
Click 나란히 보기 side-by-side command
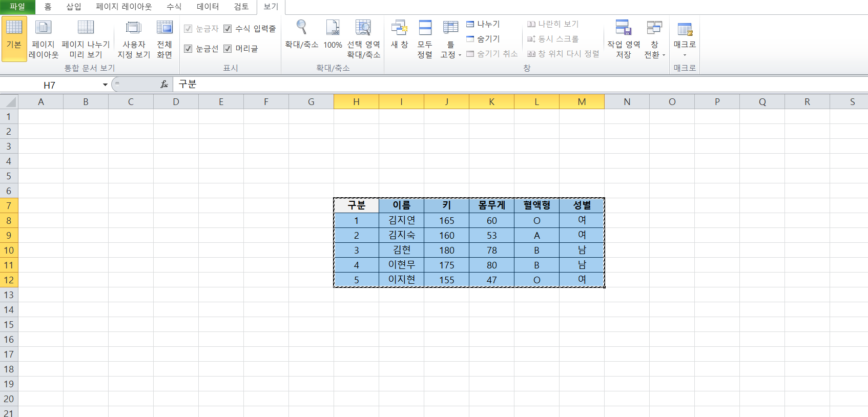click(553, 24)
